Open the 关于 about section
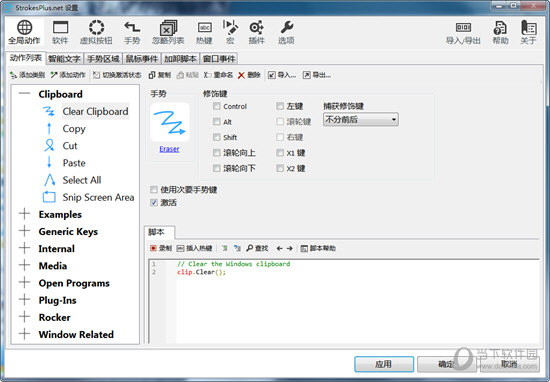Viewport: 550px width, 382px height. pos(529,32)
